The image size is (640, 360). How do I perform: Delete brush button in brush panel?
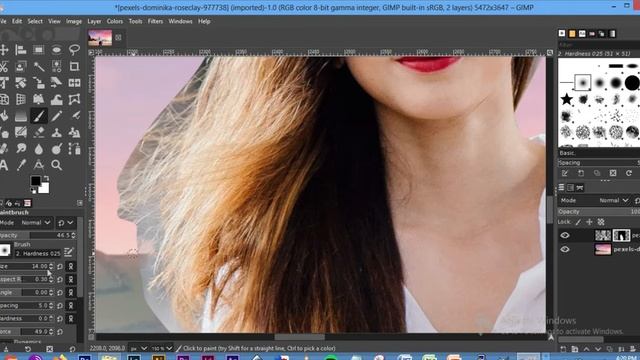613,173
